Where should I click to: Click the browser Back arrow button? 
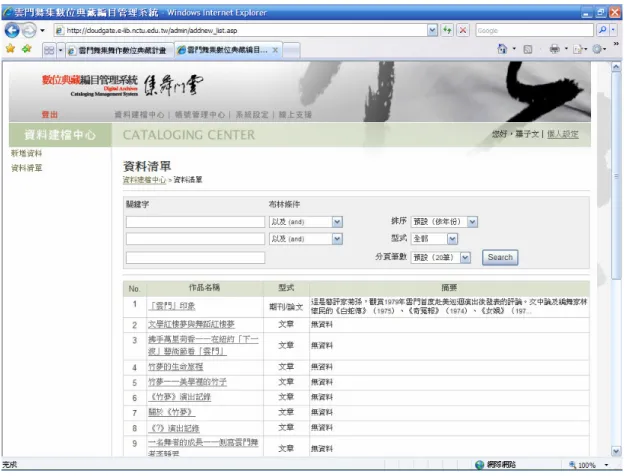click(x=12, y=30)
